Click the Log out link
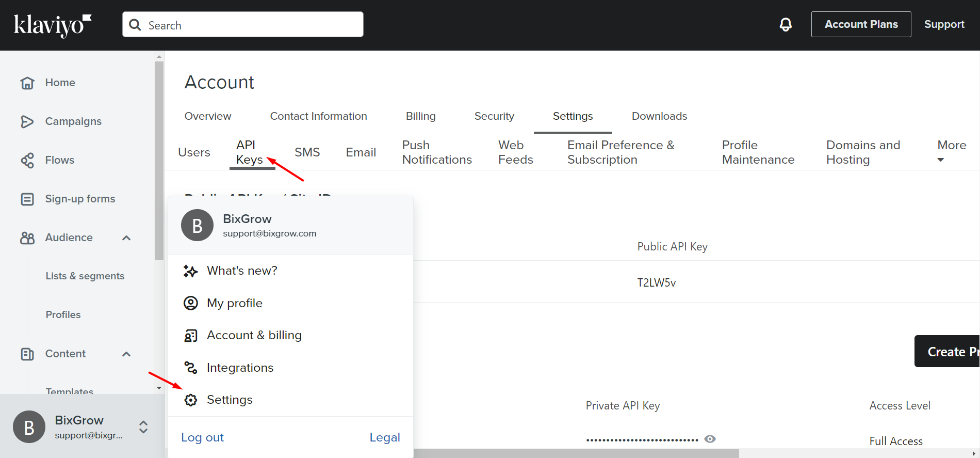This screenshot has width=980, height=458. 202,437
